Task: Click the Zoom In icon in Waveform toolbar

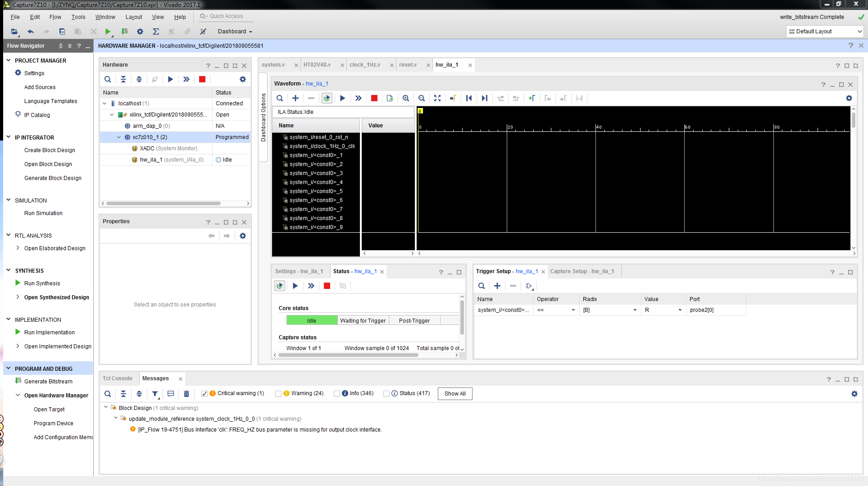Action: coord(406,98)
